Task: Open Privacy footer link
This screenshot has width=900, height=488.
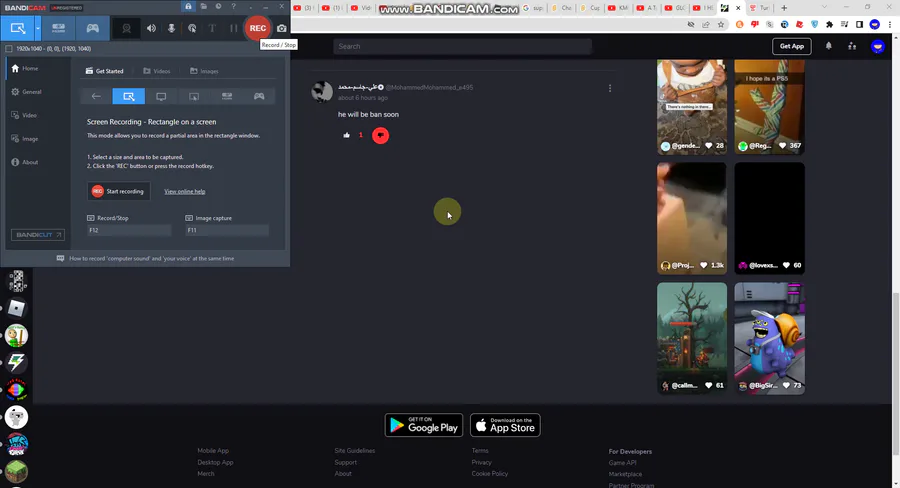Action: (481, 462)
